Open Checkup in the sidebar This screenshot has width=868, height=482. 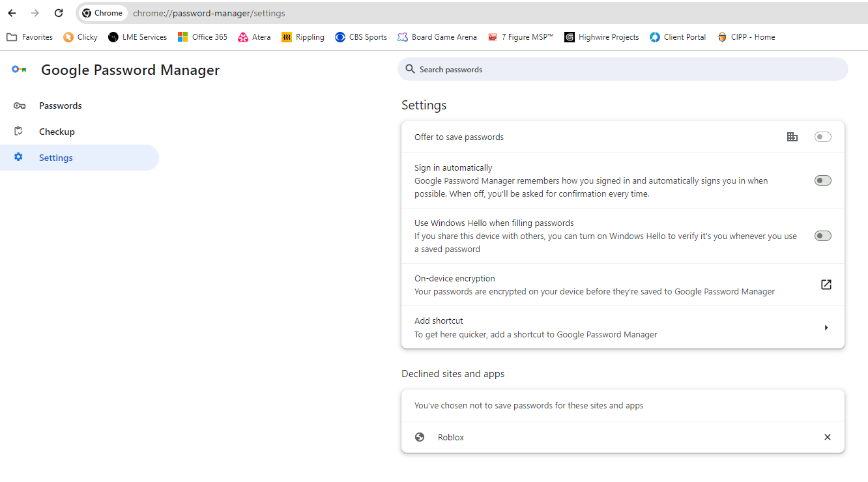tap(57, 132)
